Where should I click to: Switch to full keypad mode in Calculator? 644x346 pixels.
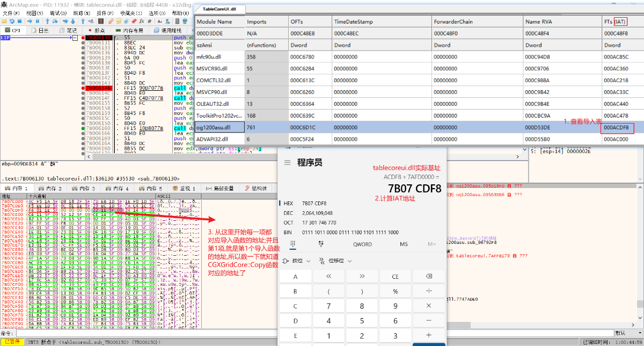coord(293,244)
